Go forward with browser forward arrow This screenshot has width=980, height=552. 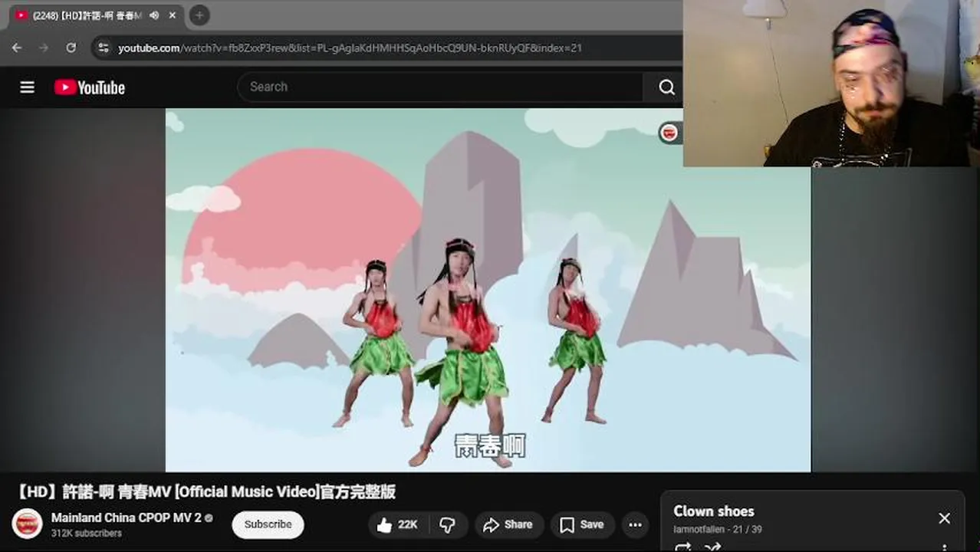pos(44,48)
